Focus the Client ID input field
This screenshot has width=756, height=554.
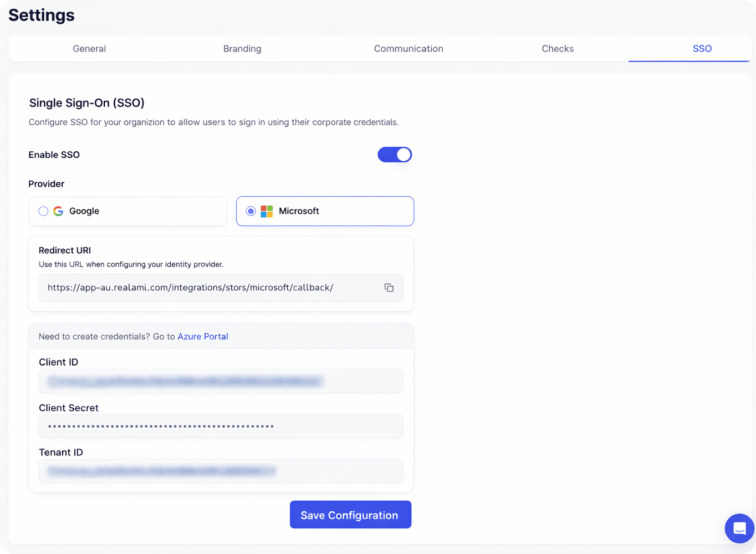pos(221,381)
